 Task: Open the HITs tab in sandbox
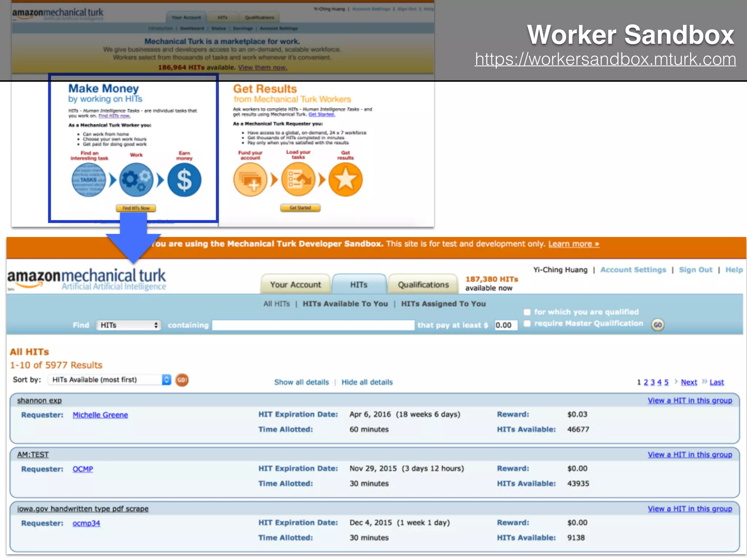pyautogui.click(x=359, y=284)
